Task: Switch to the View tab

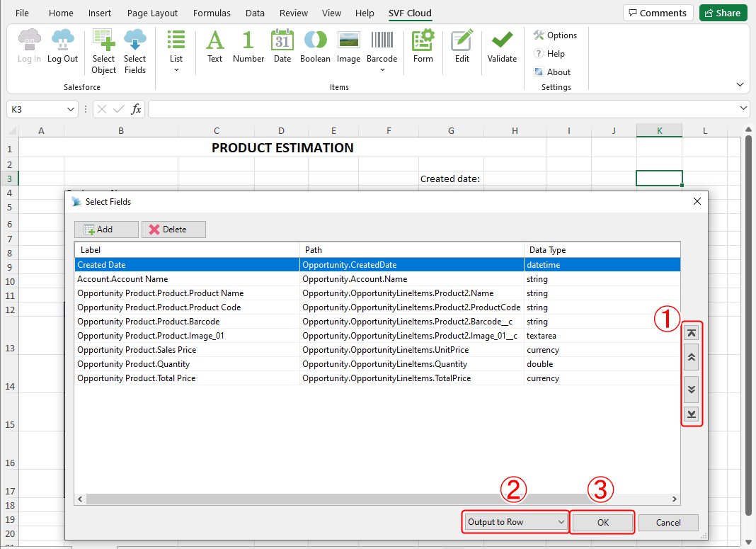Action: tap(332, 13)
